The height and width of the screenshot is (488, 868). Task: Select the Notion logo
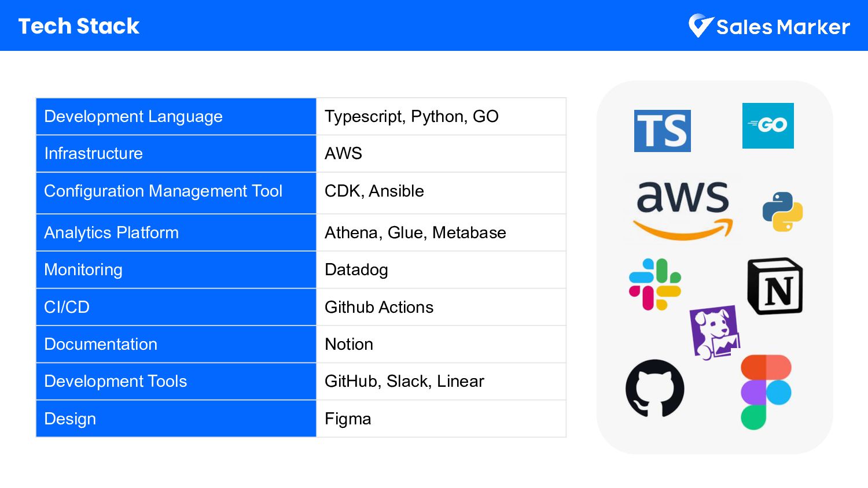click(775, 286)
